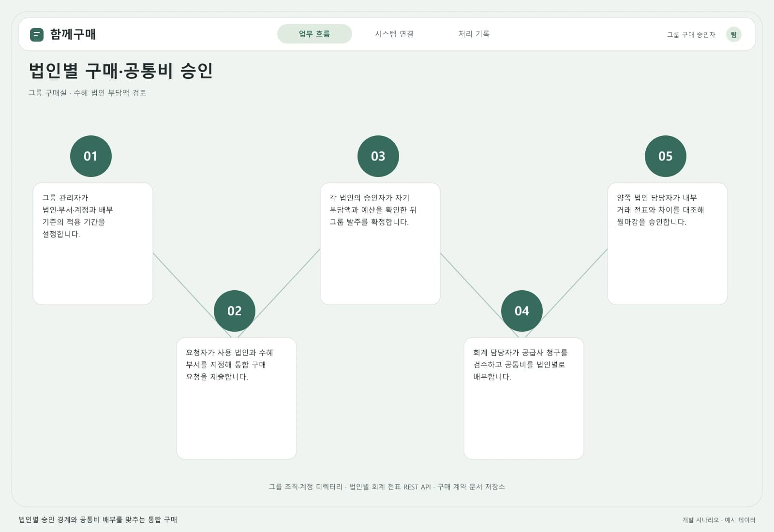Click the 그룹 구매 승인자 role label
The height and width of the screenshot is (532, 774).
[x=691, y=35]
